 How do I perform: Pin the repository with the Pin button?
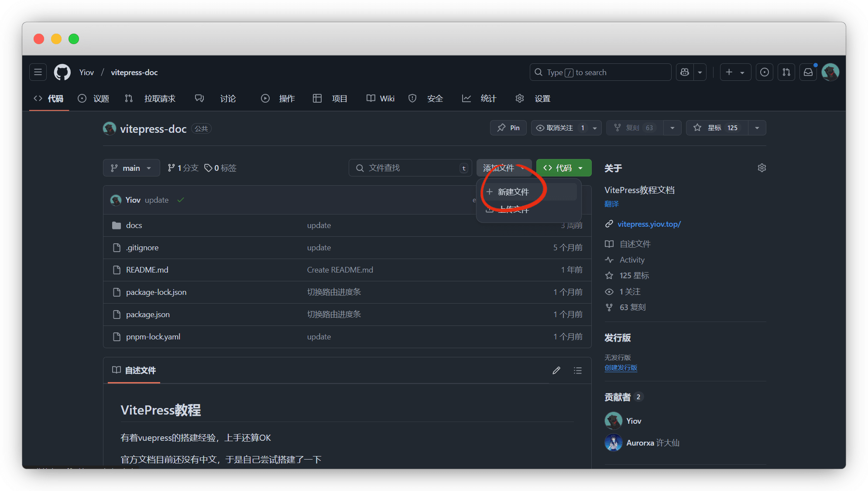point(508,128)
